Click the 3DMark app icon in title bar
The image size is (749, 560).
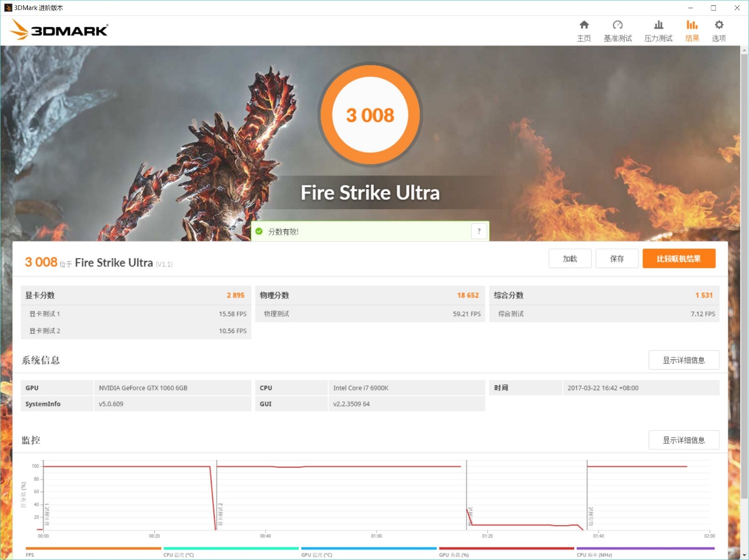pyautogui.click(x=8, y=8)
